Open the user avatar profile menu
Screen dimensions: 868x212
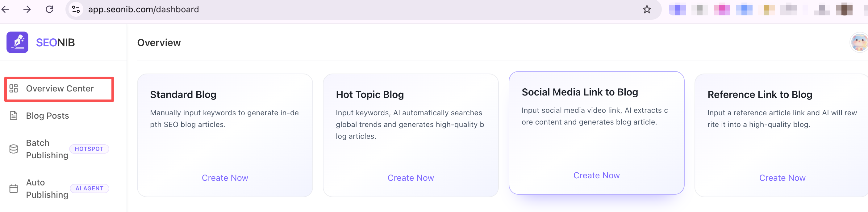point(859,43)
